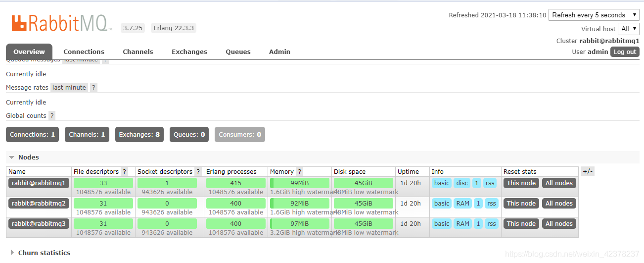Open the Virtual host dropdown

coord(629,29)
